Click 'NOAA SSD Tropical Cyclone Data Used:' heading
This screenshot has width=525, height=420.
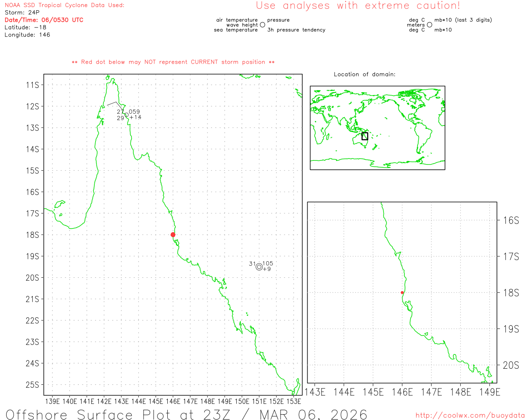[64, 5]
